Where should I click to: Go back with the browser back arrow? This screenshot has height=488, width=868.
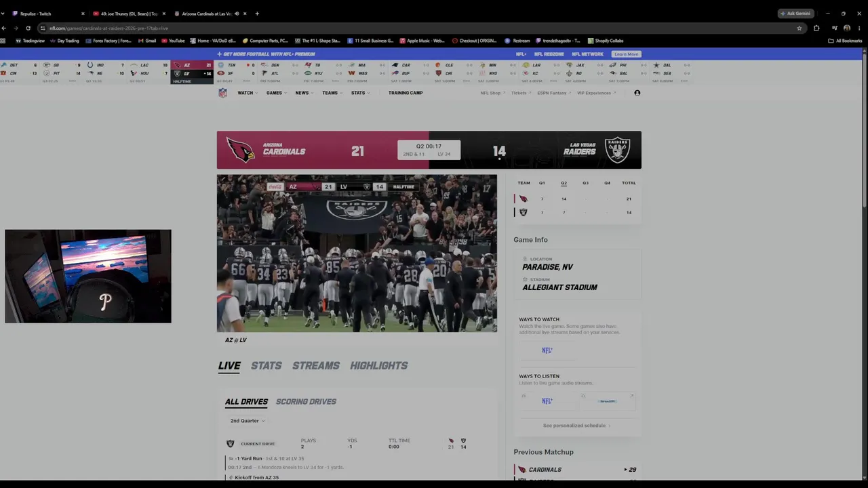(4, 28)
